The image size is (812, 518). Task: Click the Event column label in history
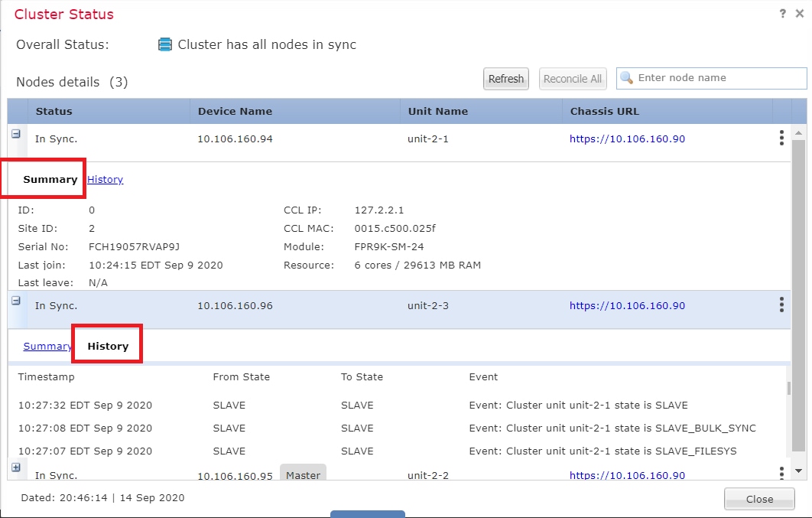[483, 376]
